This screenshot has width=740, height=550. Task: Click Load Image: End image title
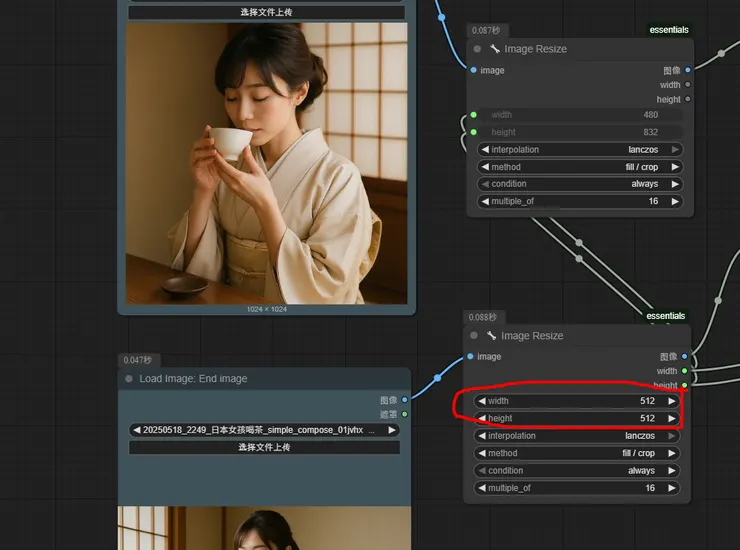pyautogui.click(x=193, y=379)
